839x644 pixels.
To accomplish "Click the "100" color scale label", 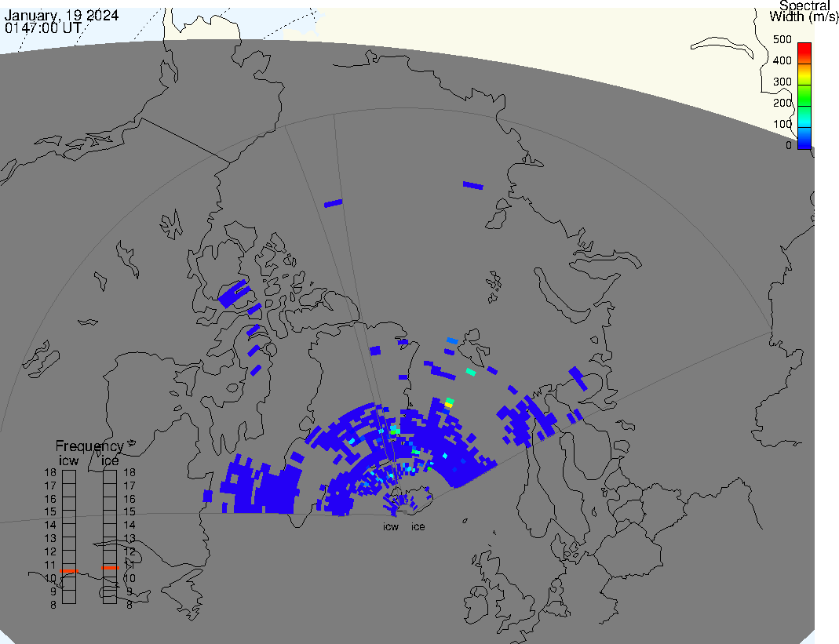I will click(x=782, y=124).
